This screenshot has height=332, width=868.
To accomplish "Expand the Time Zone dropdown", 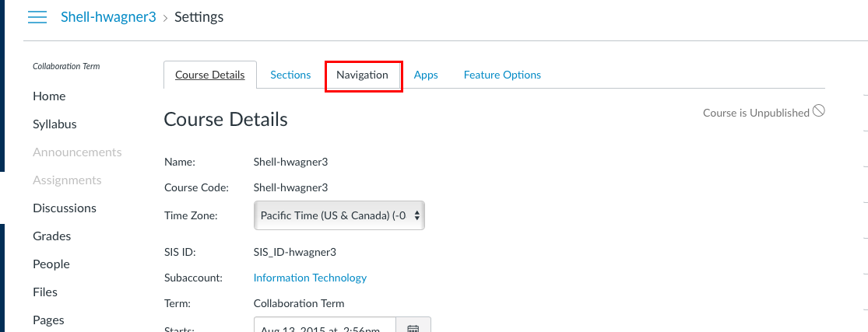I will click(339, 215).
